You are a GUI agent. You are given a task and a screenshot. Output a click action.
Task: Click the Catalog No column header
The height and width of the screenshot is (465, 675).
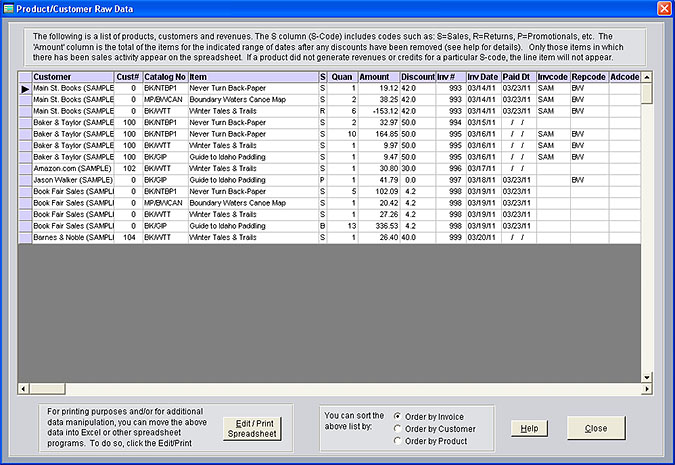(164, 77)
